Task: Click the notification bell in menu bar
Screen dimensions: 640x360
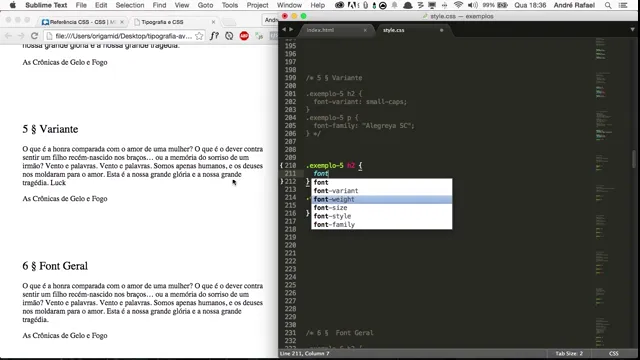Action: tap(394, 5)
